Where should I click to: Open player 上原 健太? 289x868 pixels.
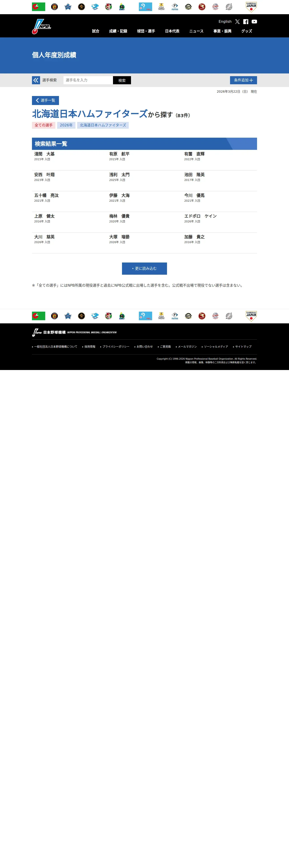[44, 216]
